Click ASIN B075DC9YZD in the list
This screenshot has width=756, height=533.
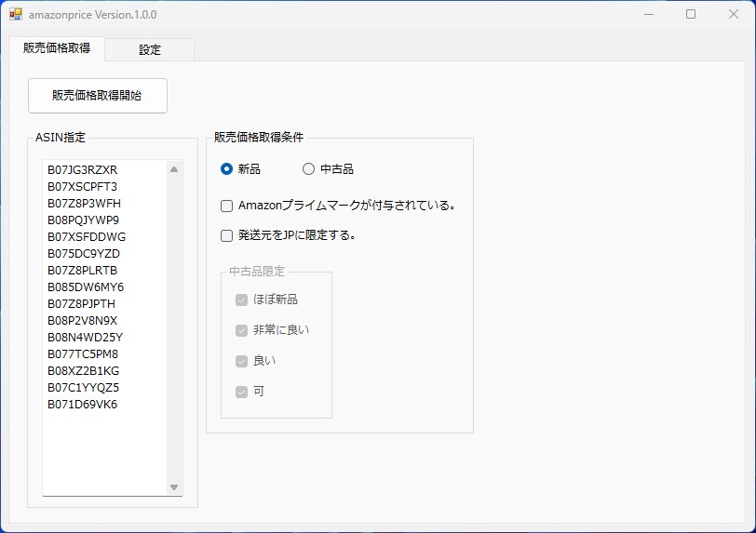pyautogui.click(x=84, y=254)
